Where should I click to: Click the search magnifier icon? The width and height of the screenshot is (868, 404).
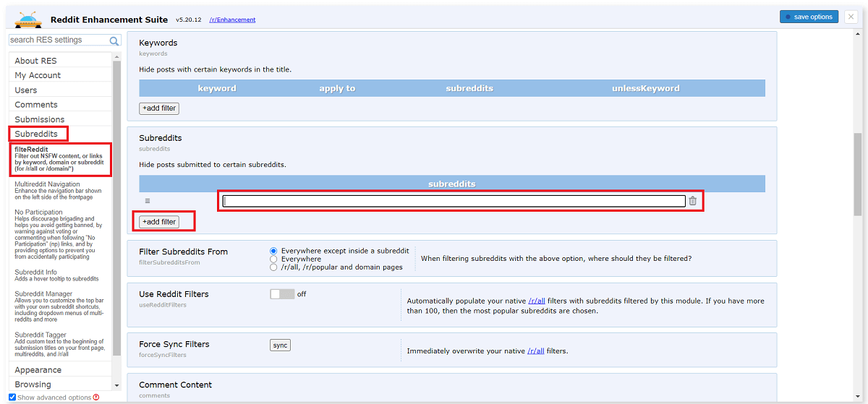coord(114,41)
